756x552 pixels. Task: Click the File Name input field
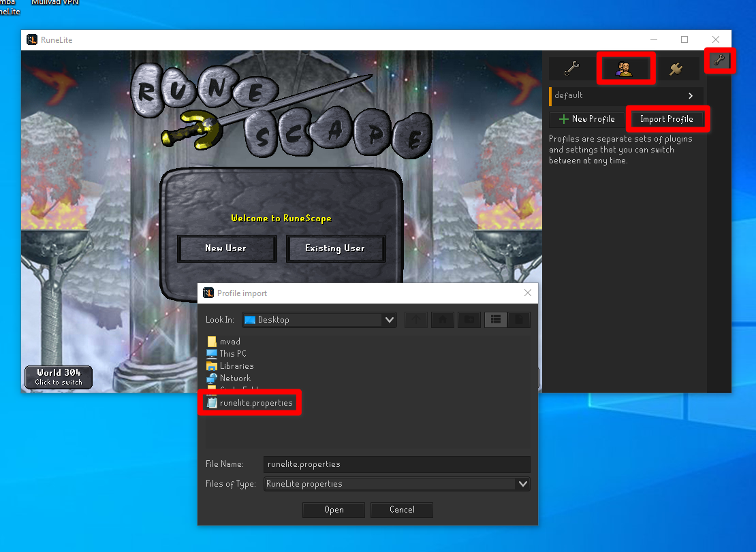pos(397,464)
